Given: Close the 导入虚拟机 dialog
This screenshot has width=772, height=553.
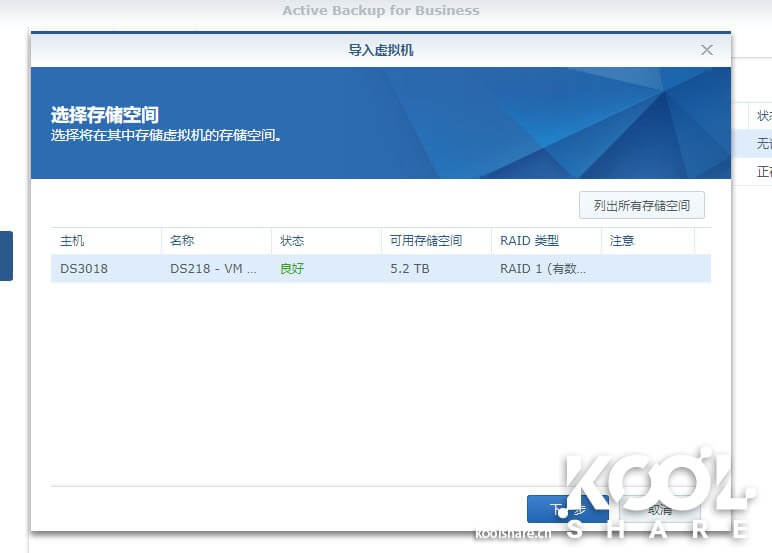Looking at the screenshot, I should click(707, 50).
